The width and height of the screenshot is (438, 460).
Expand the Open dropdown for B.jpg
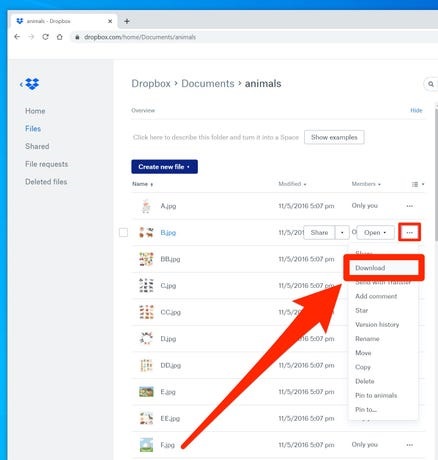375,232
